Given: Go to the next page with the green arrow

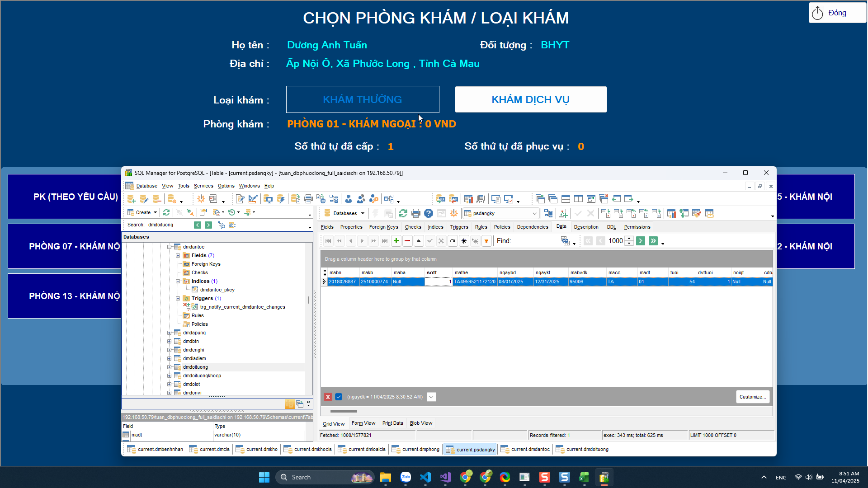Looking at the screenshot, I should [x=641, y=241].
